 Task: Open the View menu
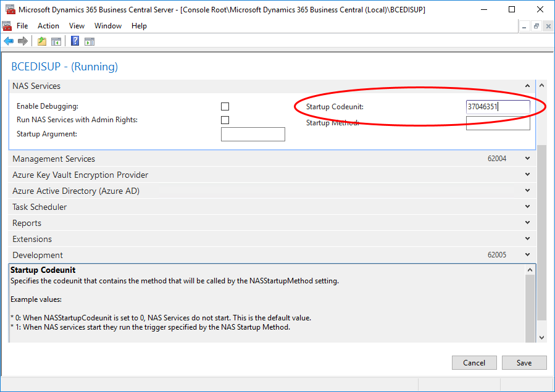point(77,26)
